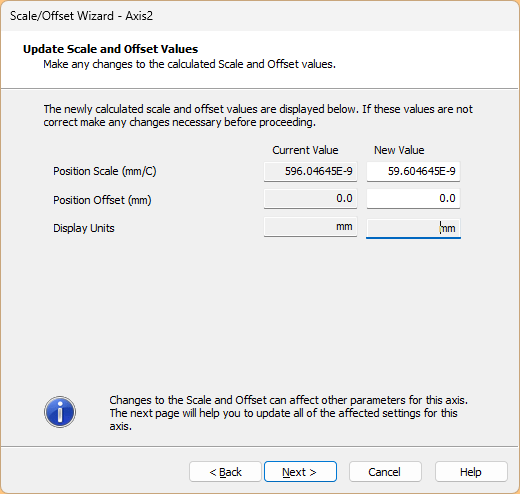Viewport: 520px width, 494px height.
Task: Open Help for the wizard
Action: (471, 472)
